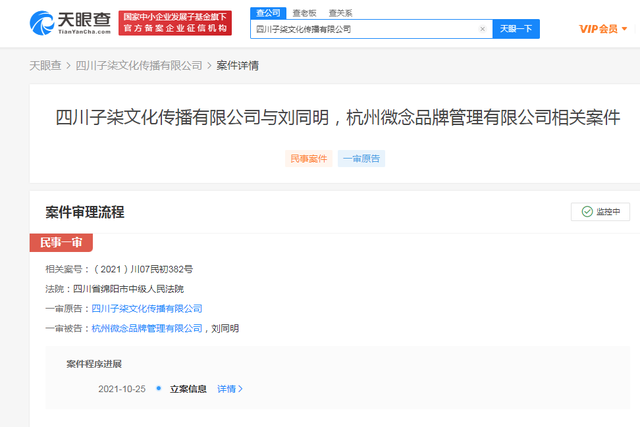640x427 pixels.
Task: Select the 一审原告 tag
Action: click(x=361, y=158)
